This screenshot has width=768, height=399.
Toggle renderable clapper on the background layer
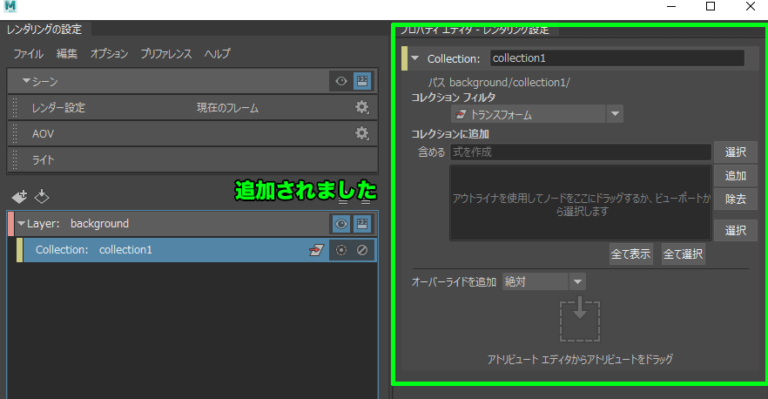point(362,224)
